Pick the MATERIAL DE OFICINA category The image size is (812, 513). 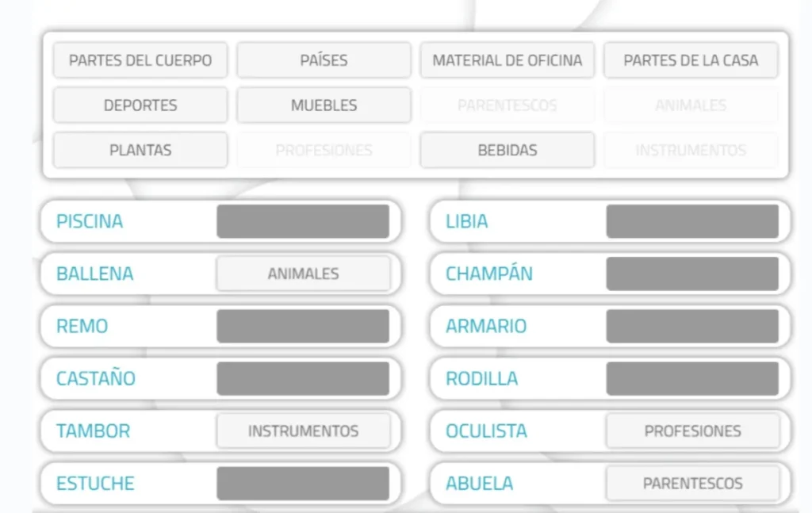(x=507, y=60)
